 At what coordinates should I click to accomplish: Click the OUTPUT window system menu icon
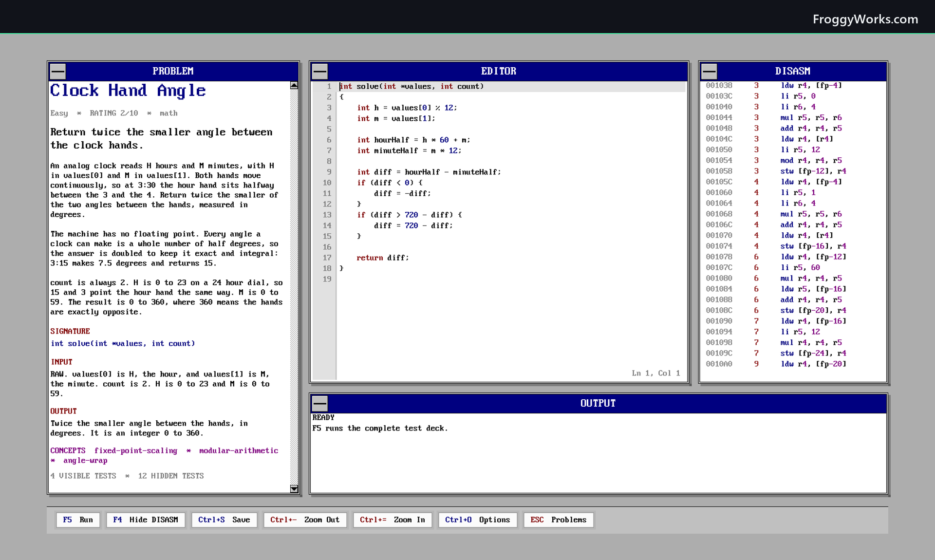click(320, 404)
